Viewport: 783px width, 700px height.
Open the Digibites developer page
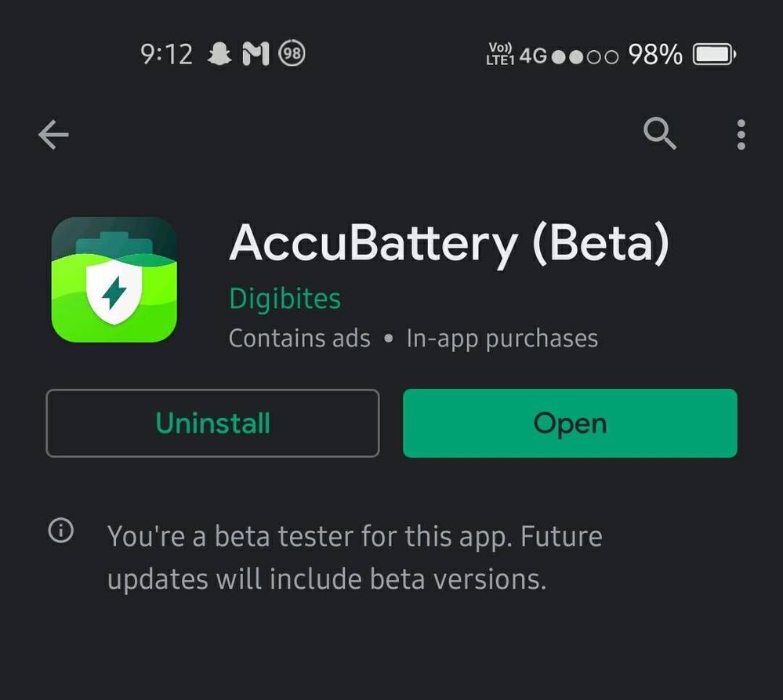click(x=285, y=299)
